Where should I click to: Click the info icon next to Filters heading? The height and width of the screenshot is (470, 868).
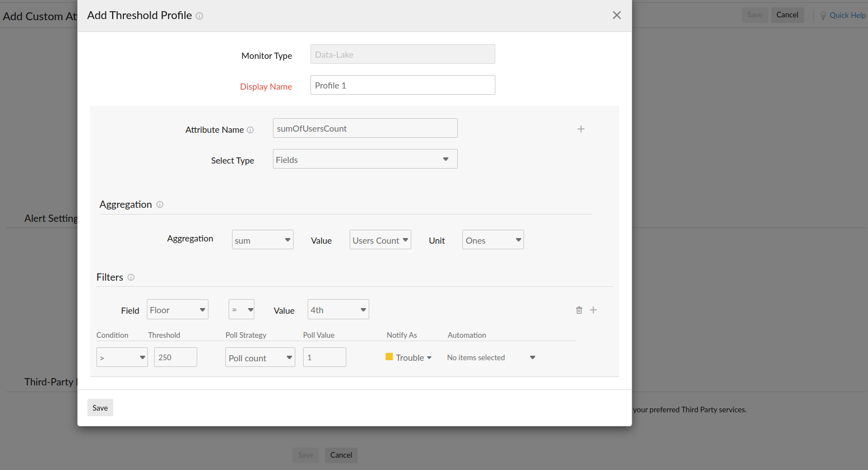131,277
